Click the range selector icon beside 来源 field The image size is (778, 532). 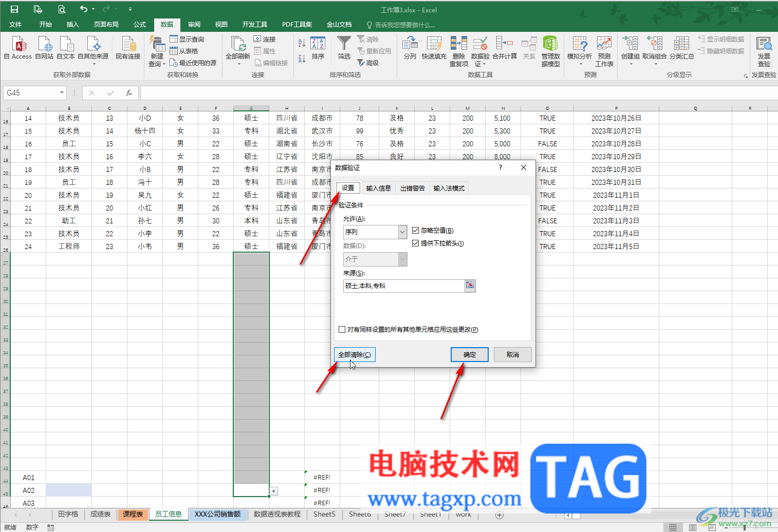pos(470,286)
